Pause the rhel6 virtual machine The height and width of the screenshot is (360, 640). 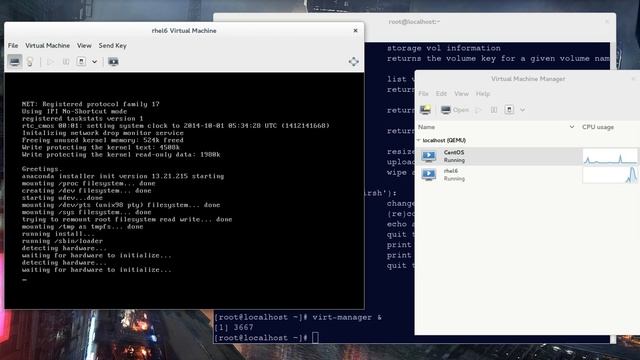click(66, 62)
